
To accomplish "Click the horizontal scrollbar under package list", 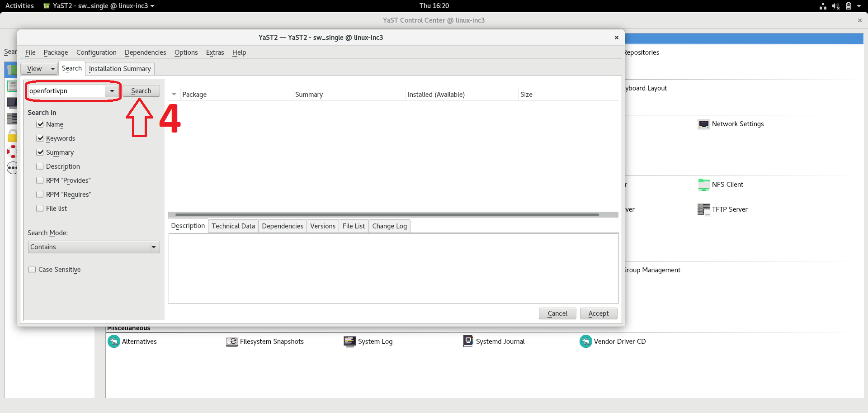I will pyautogui.click(x=387, y=215).
